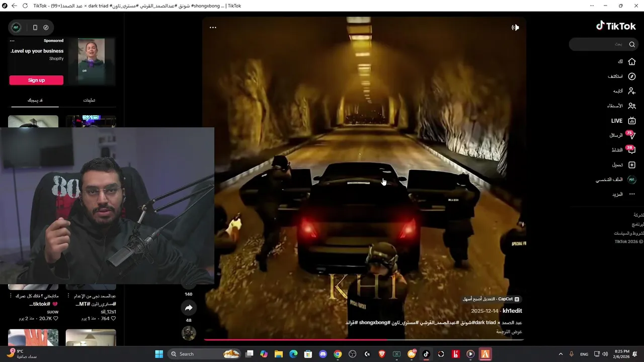Seek using the red video progress bar
Viewport: 644px width, 362px height.
[363, 340]
